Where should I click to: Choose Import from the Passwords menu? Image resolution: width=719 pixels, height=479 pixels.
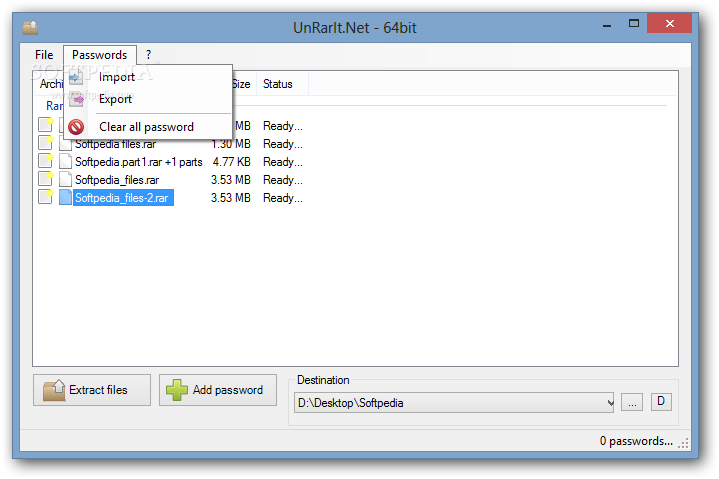148,77
